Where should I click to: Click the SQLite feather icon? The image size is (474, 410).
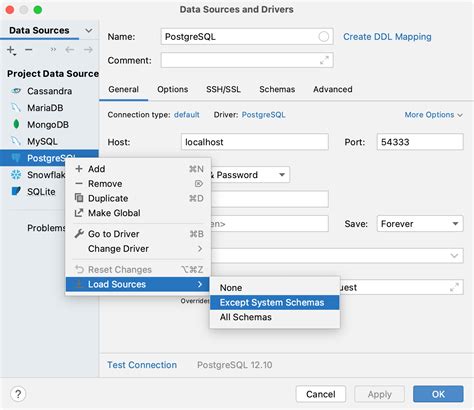(x=16, y=191)
